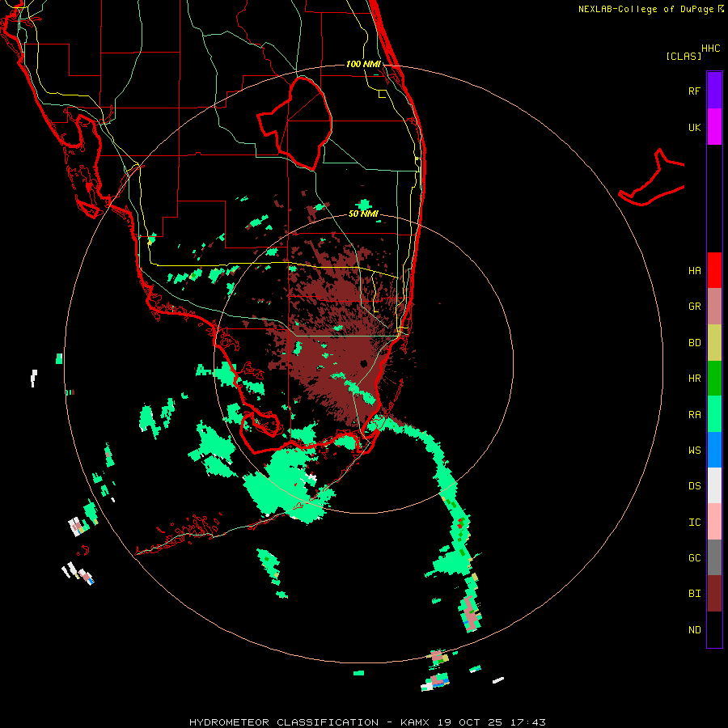Click the NEXLAB-College of DuPage credit text
Viewport: 728px width, 728px height.
pos(647,9)
